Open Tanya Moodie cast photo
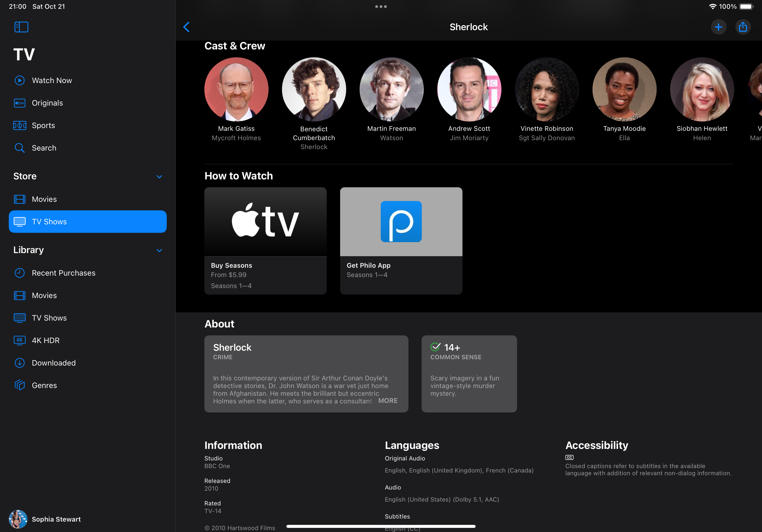This screenshot has width=762, height=532. pyautogui.click(x=624, y=89)
